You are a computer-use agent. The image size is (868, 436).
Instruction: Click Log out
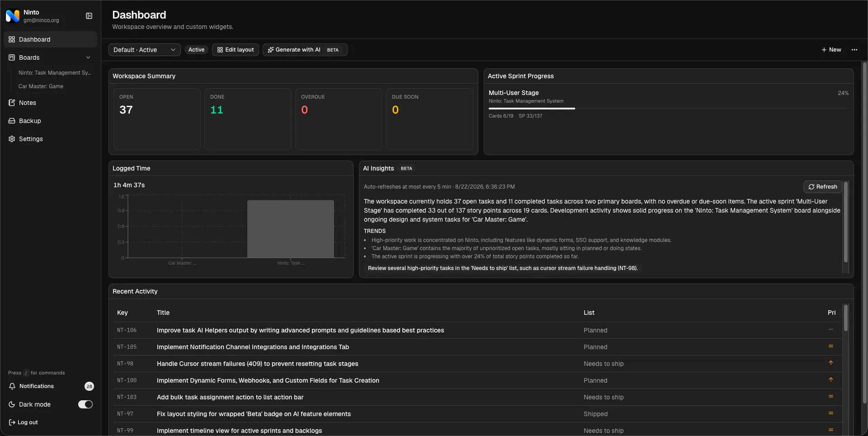click(x=24, y=422)
